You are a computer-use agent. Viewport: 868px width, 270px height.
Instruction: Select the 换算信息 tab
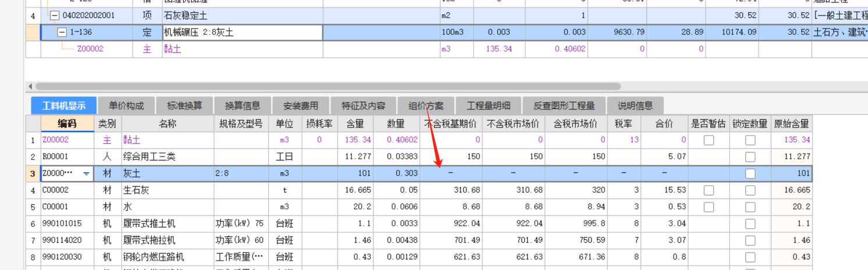pyautogui.click(x=243, y=106)
